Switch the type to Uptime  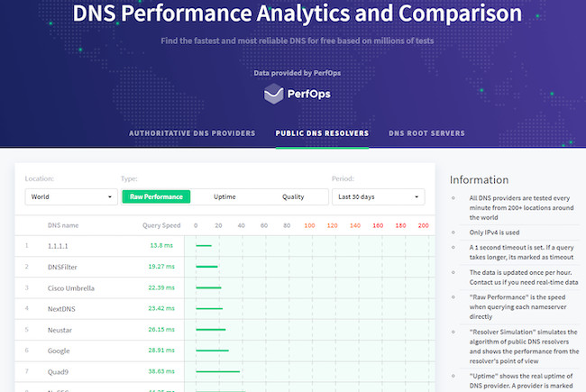coord(224,196)
